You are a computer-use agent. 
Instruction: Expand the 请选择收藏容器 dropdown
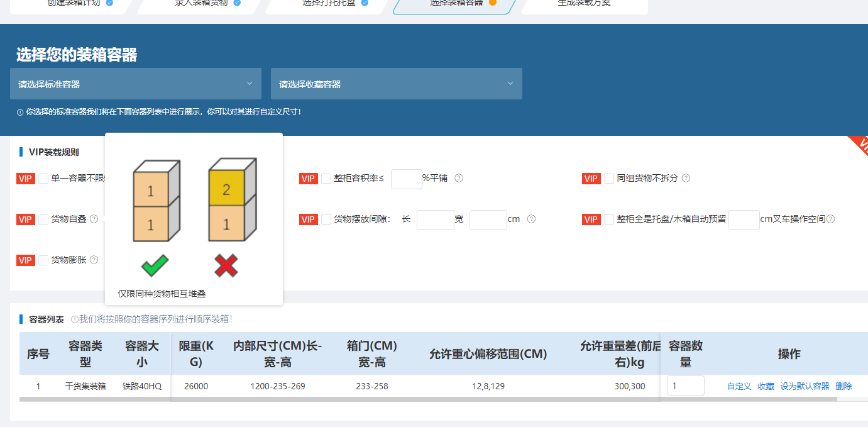396,84
